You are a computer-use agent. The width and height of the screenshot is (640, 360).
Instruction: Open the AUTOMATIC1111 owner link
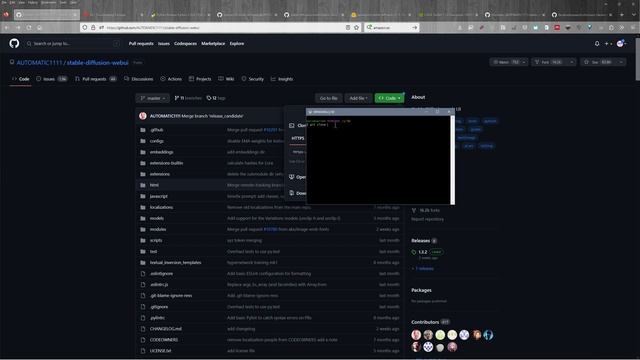point(39,62)
